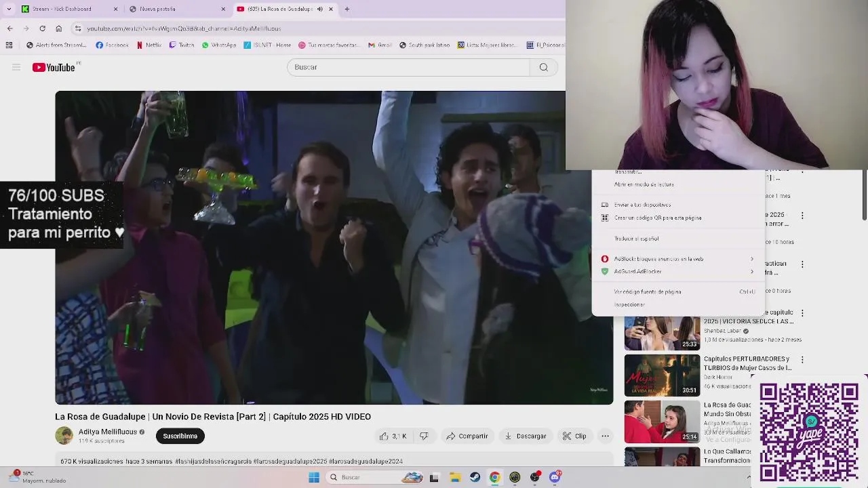Screen dimensions: 868x488
Task: Close the Kick Dashboard tab
Action: pos(115,9)
